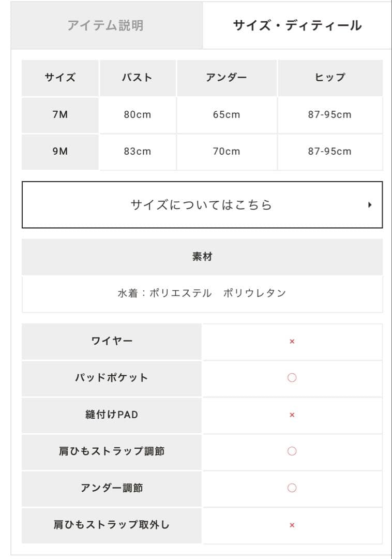Toggle the ワイヤー availability marker
The width and height of the screenshot is (392, 559).
[292, 341]
